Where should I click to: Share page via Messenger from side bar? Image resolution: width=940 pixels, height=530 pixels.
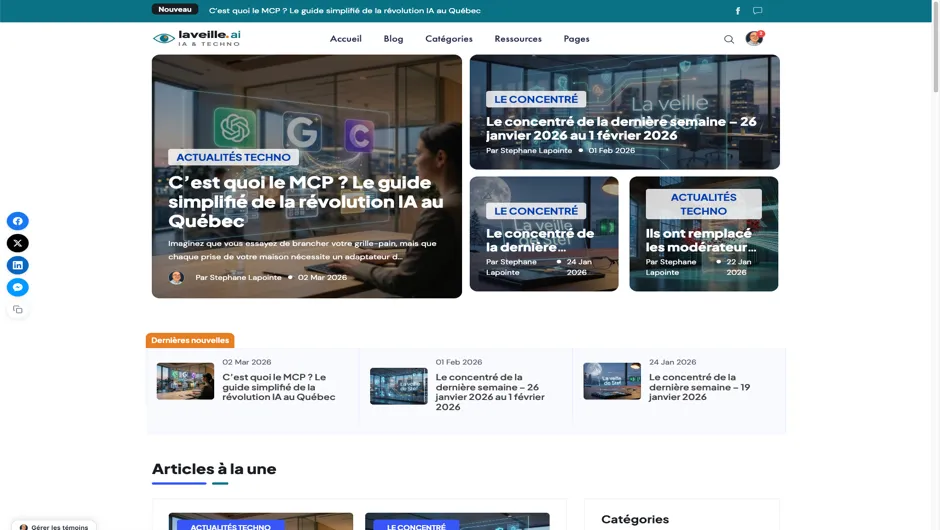coord(17,287)
